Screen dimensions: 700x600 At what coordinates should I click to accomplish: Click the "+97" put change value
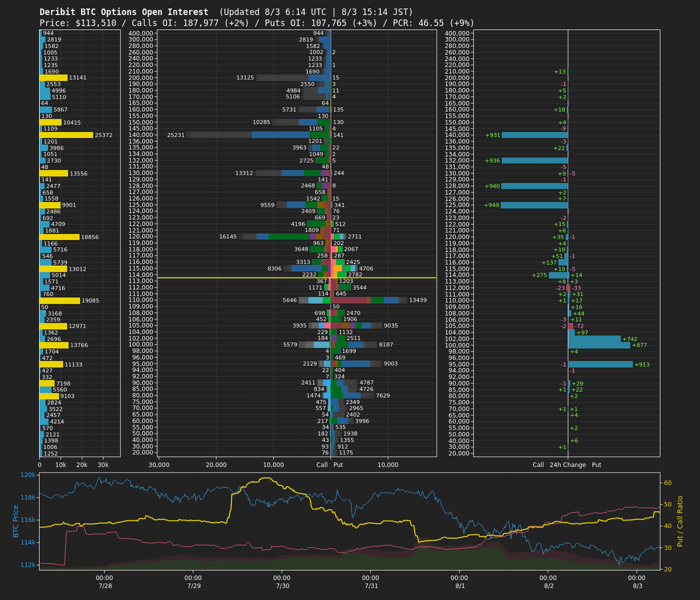pos(582,332)
